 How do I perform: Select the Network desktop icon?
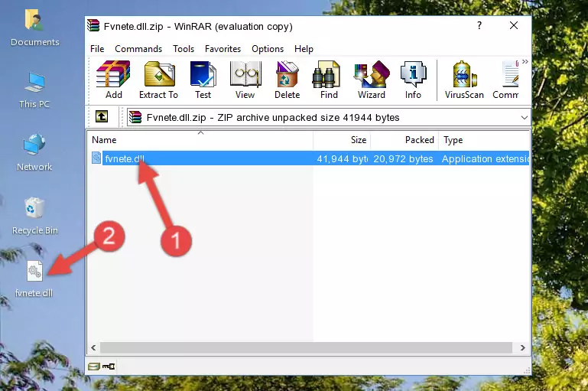point(34,152)
